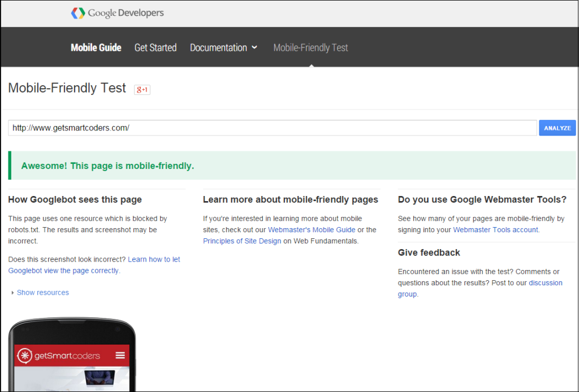Open the Principles of Site Design link

tap(242, 241)
